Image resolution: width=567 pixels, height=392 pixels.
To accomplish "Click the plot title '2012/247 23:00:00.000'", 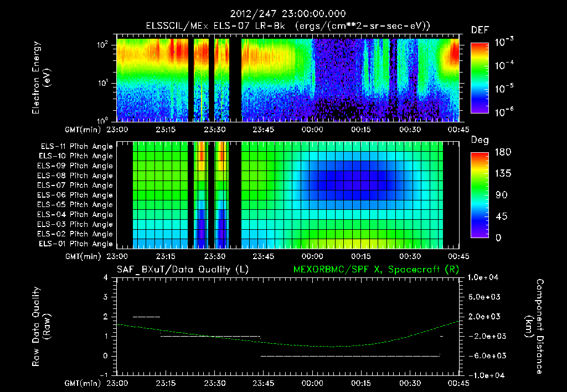I will click(288, 14).
